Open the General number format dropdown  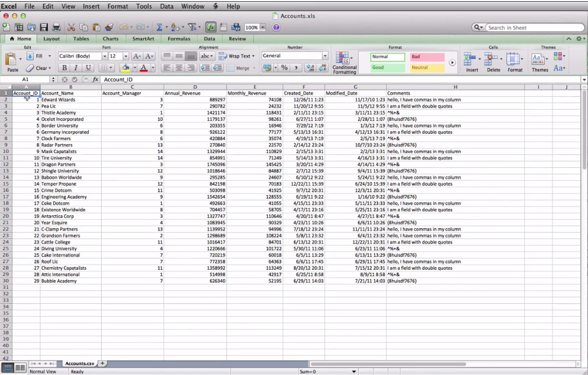[x=325, y=56]
